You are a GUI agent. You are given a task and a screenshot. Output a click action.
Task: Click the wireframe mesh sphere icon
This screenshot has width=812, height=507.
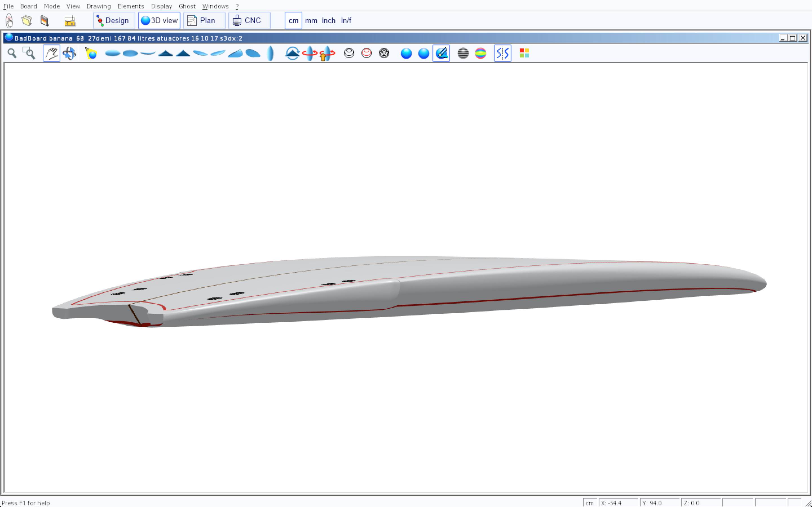click(x=384, y=53)
